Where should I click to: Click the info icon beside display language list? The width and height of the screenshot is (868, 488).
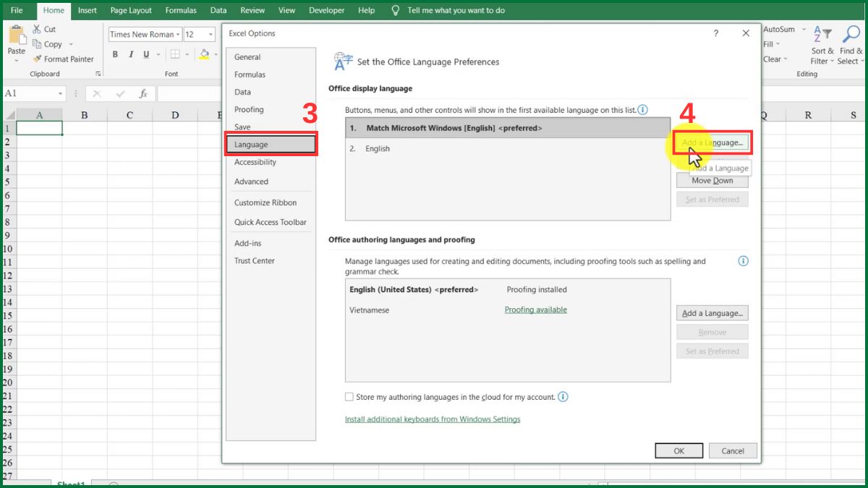coord(643,110)
